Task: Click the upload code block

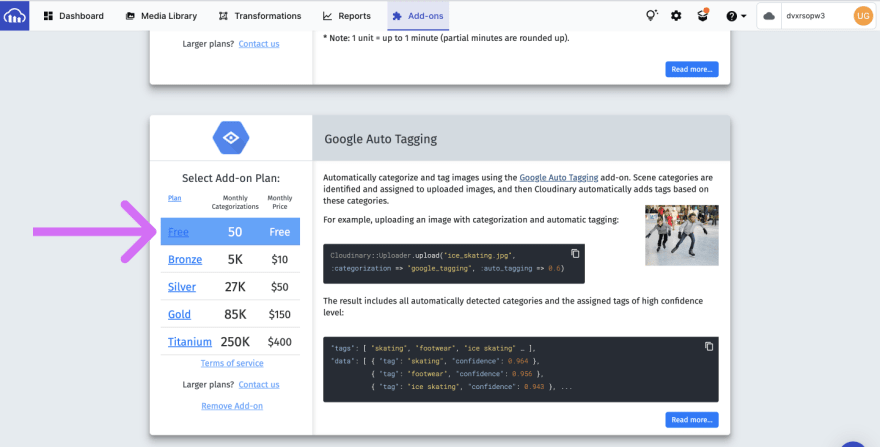Action: [453, 263]
